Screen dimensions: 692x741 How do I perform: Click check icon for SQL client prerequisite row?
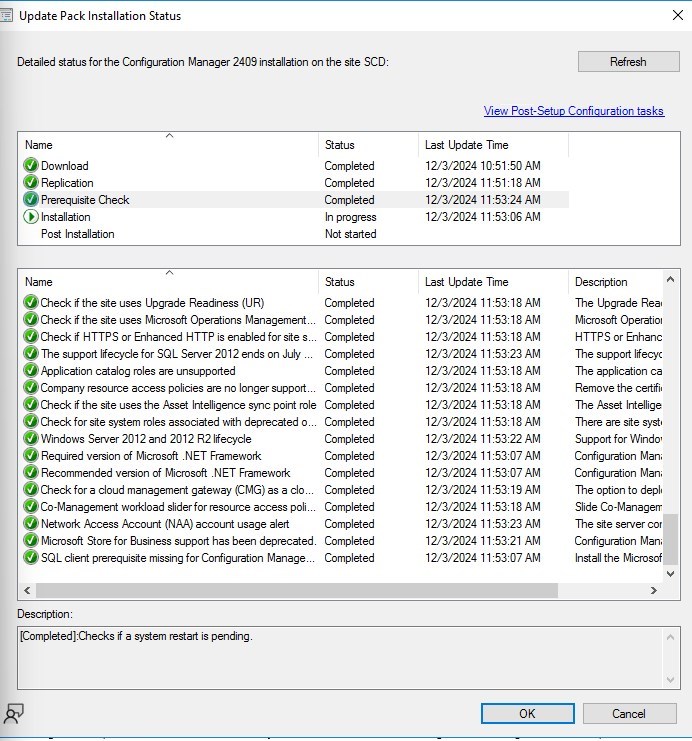point(31,558)
